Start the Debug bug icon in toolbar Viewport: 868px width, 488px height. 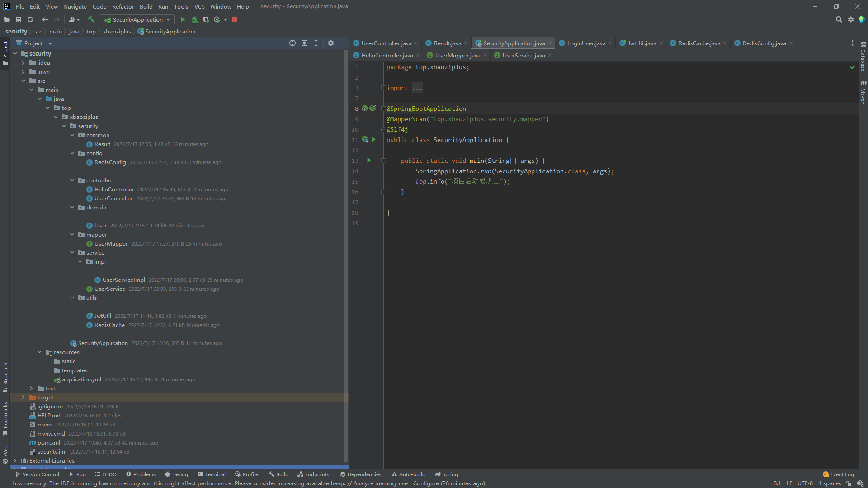(x=194, y=19)
